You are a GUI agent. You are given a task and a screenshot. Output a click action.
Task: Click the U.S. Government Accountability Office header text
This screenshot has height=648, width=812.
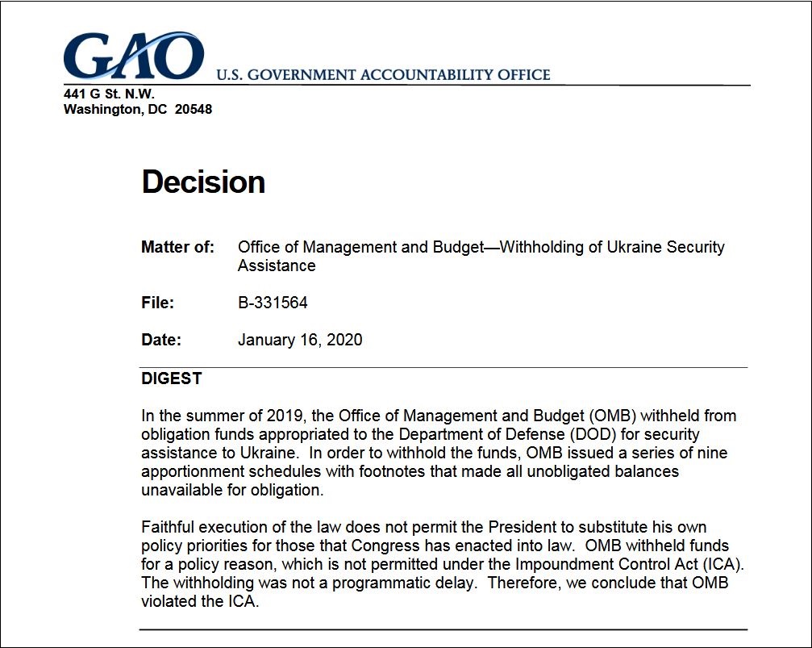(x=383, y=75)
